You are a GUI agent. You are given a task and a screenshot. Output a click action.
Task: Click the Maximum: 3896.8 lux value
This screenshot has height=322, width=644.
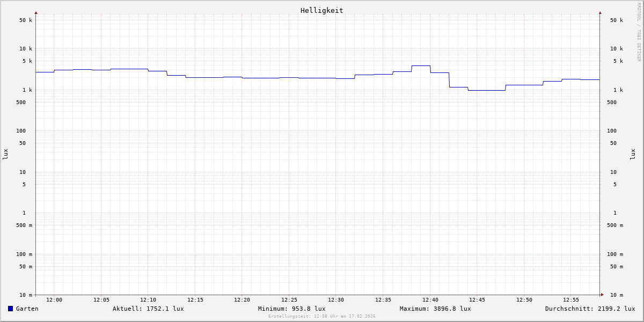coord(435,309)
